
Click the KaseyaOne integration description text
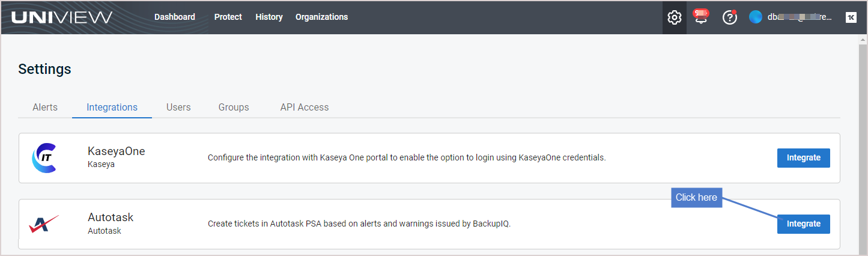pyautogui.click(x=407, y=158)
